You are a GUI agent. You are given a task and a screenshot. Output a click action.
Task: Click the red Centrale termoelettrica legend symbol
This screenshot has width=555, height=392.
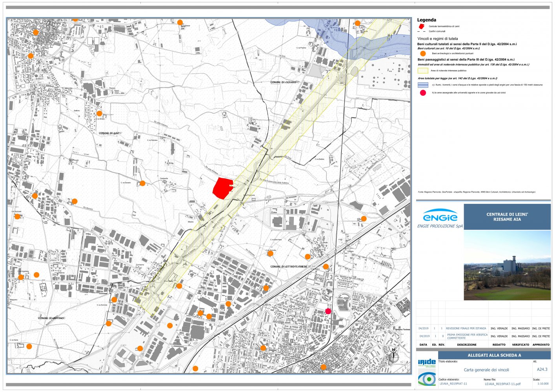[421, 26]
